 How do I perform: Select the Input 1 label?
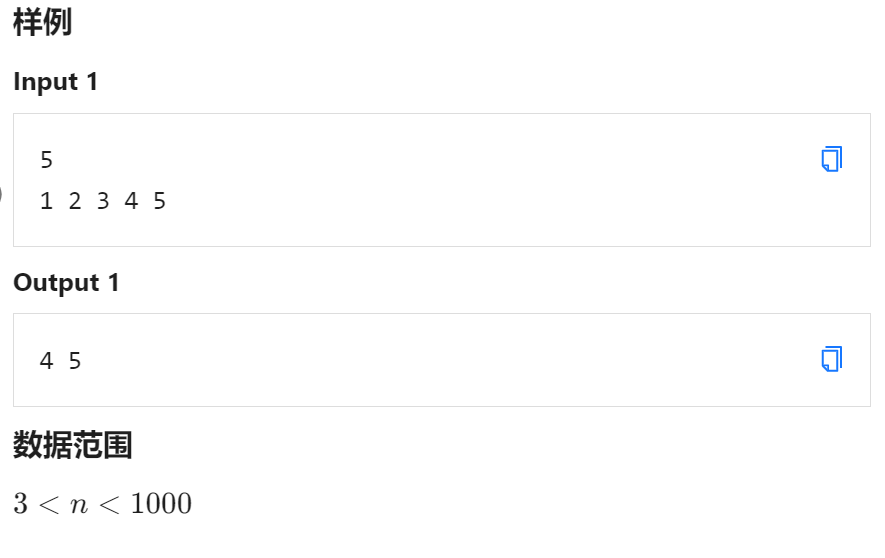55,82
